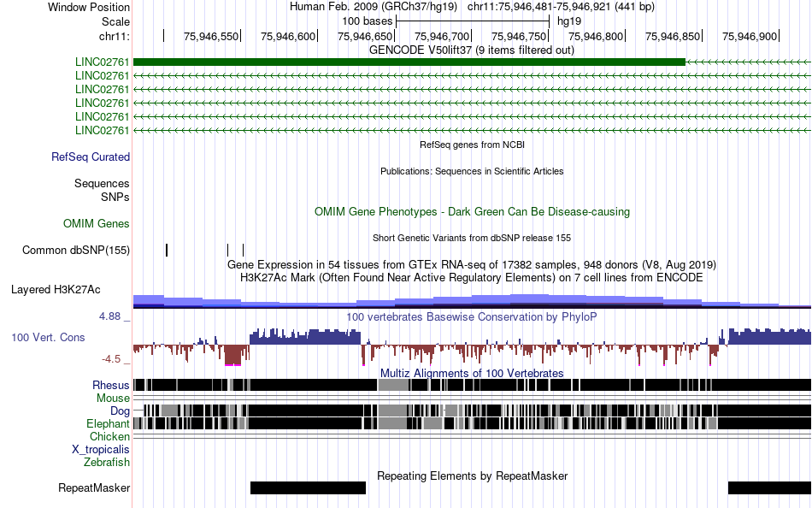Click the Rhesus alignment gray gap block
Image resolution: width=812 pixels, height=508 pixels.
(x=393, y=385)
